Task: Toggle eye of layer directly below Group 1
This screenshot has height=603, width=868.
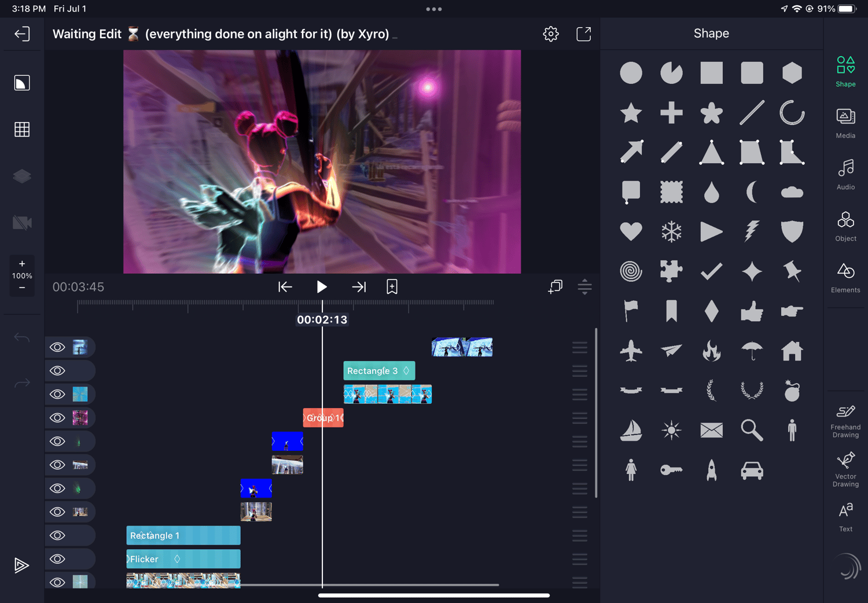Action: [x=57, y=441]
